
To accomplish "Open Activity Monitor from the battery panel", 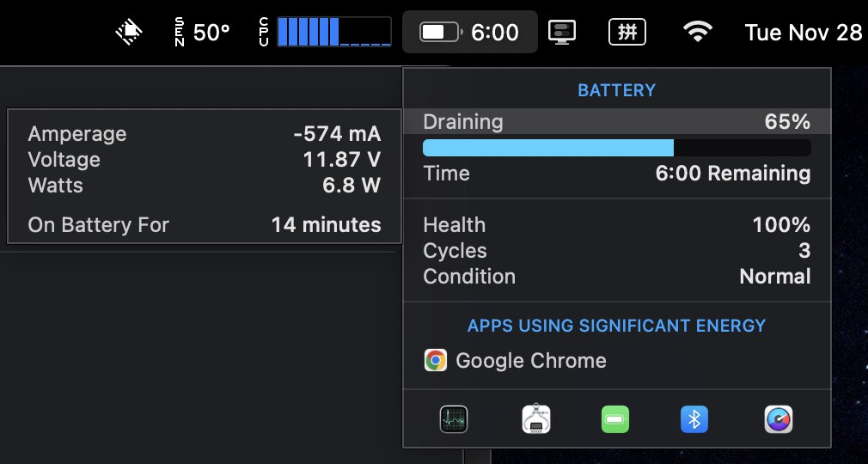I will click(454, 419).
